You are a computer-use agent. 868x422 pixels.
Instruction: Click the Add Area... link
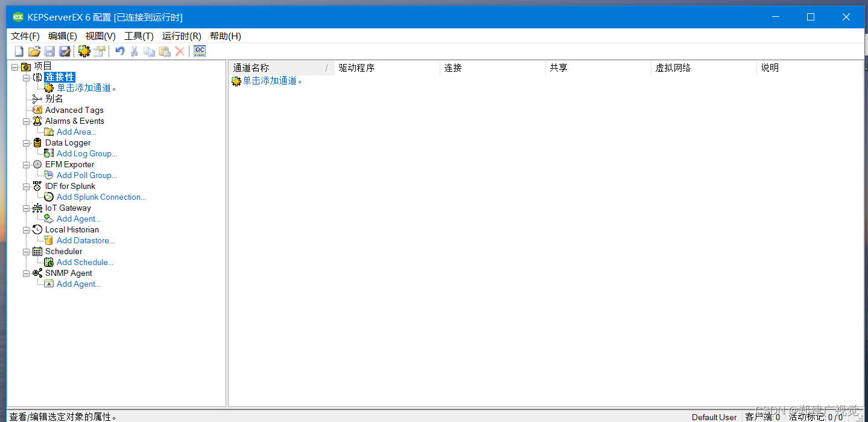coord(77,132)
